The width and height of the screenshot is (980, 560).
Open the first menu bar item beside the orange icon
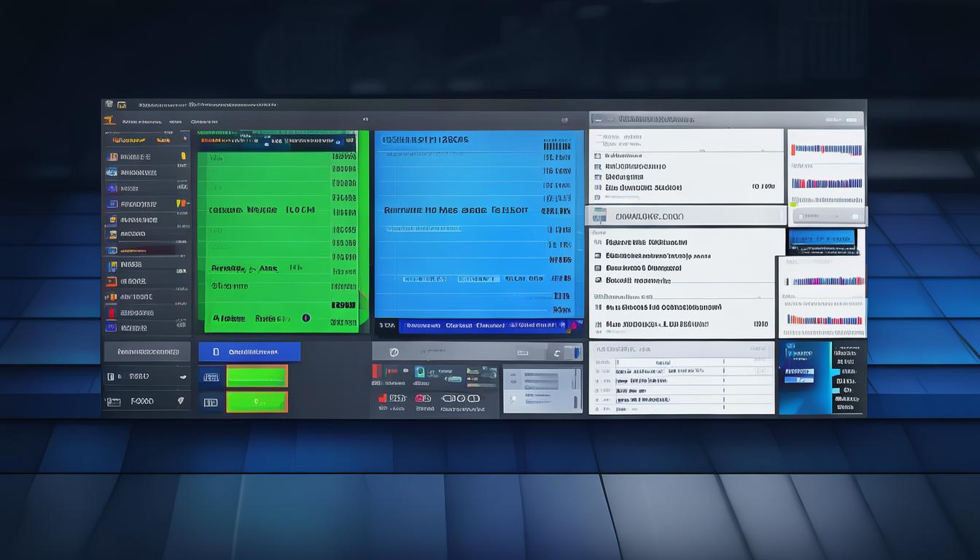coord(141,122)
